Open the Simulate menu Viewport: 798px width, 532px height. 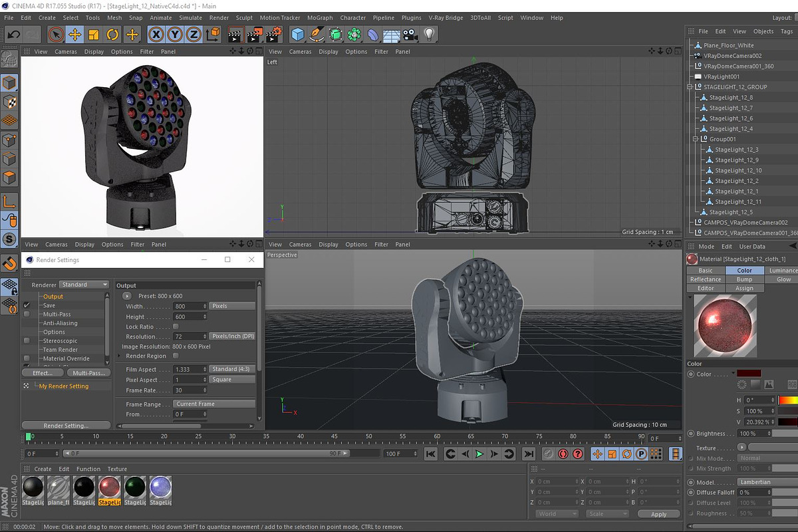190,18
